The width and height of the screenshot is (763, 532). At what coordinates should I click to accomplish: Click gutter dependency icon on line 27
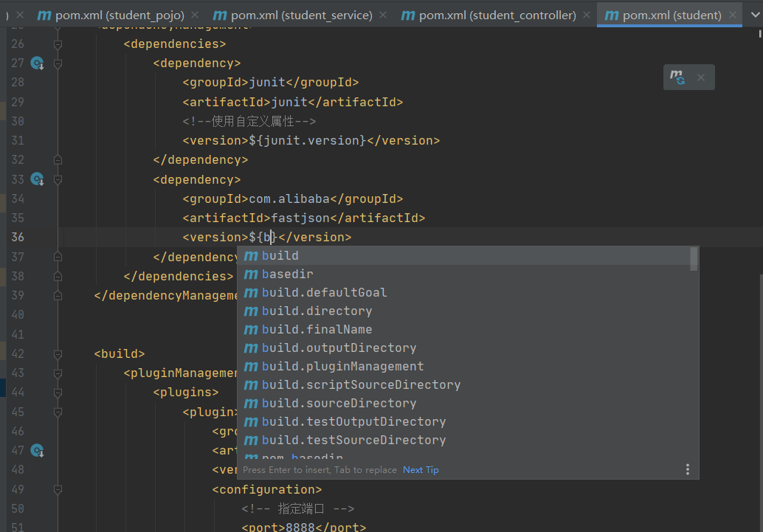coord(38,63)
